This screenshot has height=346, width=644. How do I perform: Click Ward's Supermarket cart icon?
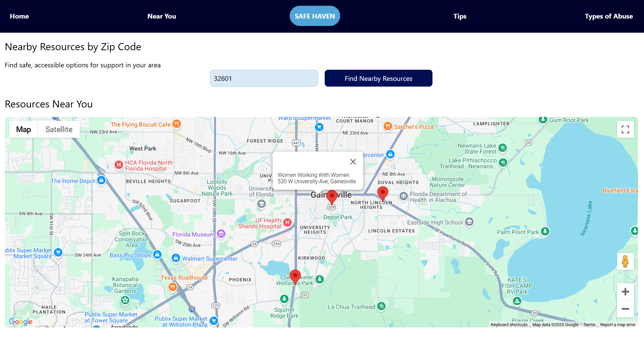click(319, 127)
